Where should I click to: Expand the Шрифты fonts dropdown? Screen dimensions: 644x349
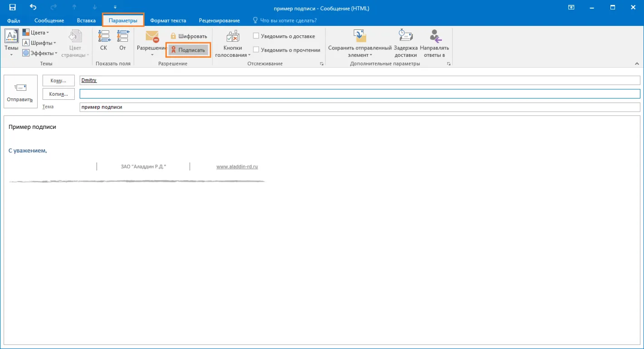click(x=39, y=43)
